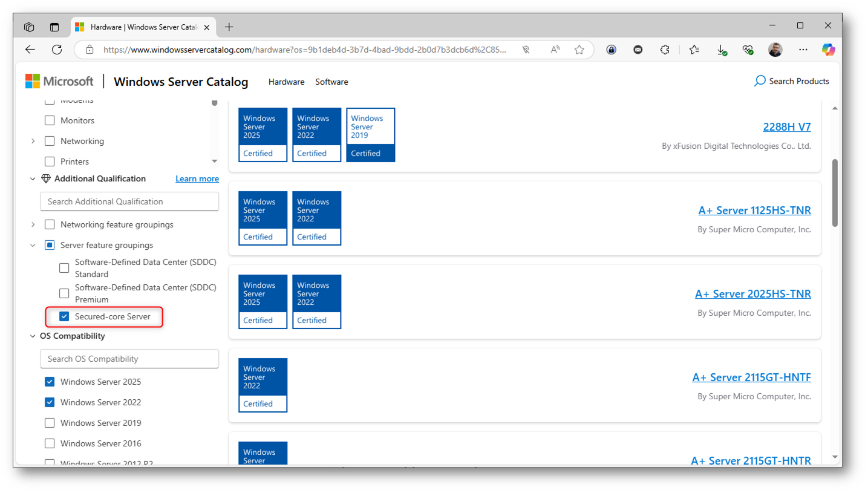Open the A+ Server 1125HS-TNR link
868x493 pixels.
tap(754, 210)
